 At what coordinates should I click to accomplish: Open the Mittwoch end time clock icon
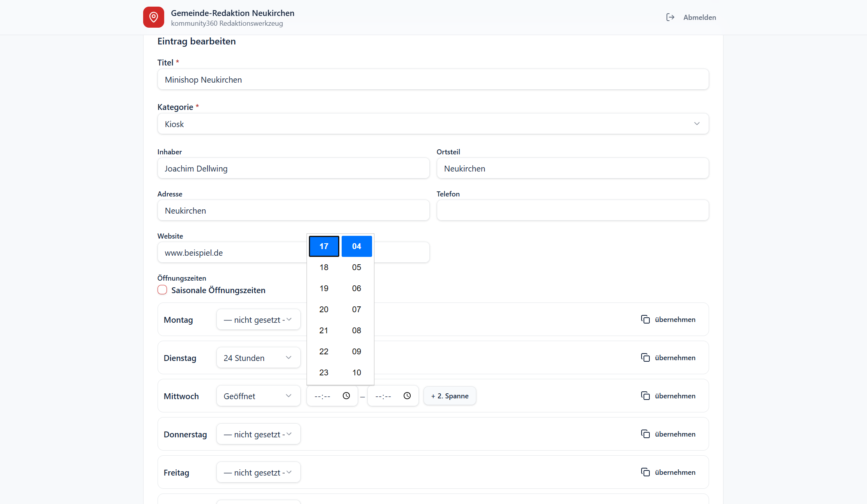point(407,396)
